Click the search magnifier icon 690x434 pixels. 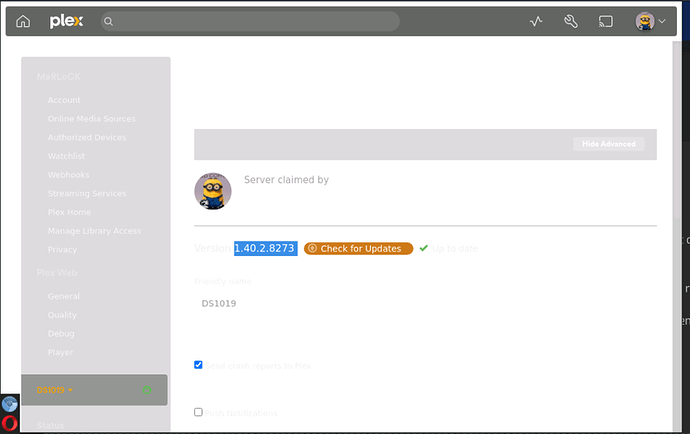[108, 21]
